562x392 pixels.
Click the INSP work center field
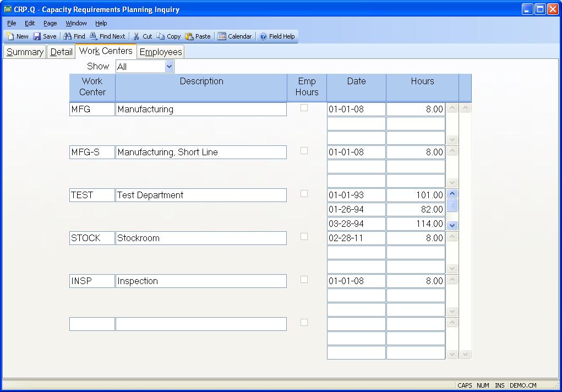pyautogui.click(x=92, y=281)
